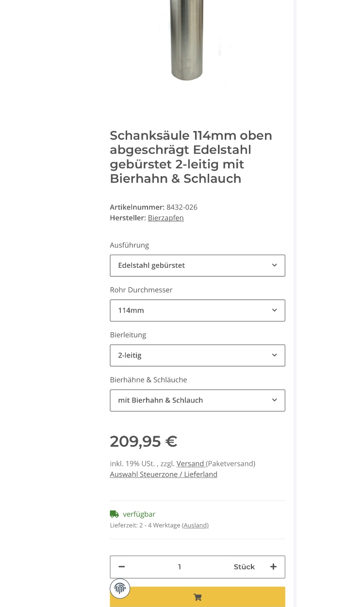This screenshot has width=364, height=607.
Task: Open the Rohr Durchmesser dropdown
Action: tap(197, 311)
